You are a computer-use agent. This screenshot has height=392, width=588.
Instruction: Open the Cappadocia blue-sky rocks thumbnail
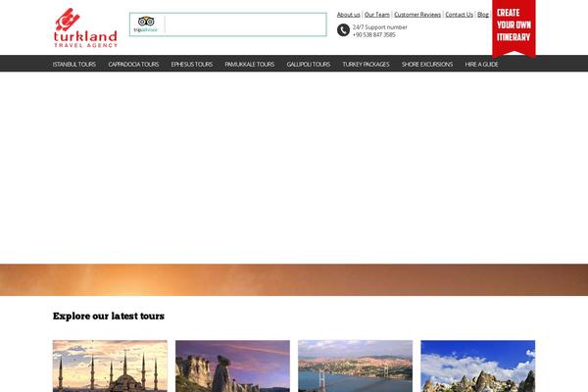pos(478,367)
